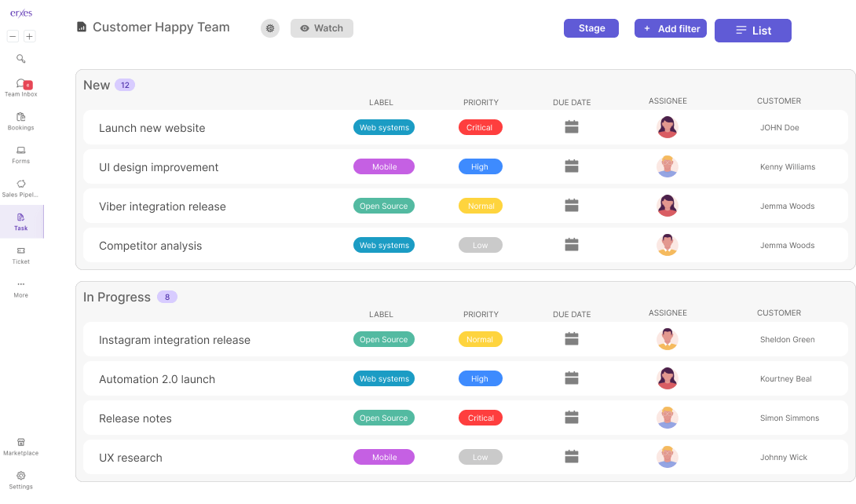Screen dimensions: 856x504
Task: Open due date calendar for UX research
Action: pyautogui.click(x=572, y=457)
